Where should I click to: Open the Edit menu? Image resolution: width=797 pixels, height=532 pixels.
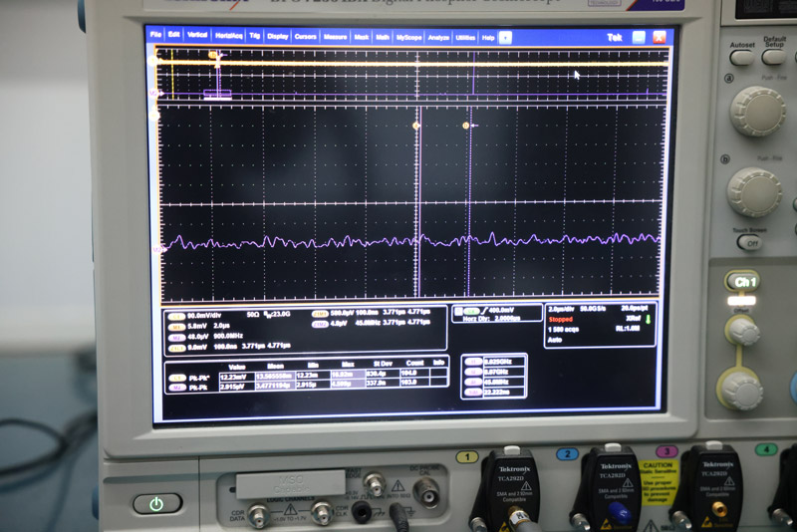pyautogui.click(x=173, y=35)
